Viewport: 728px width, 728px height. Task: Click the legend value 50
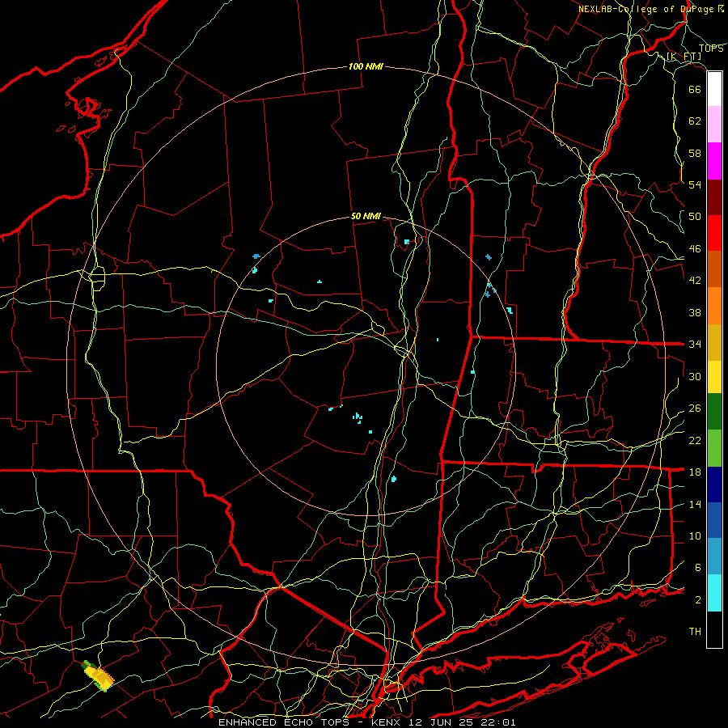pos(695,216)
